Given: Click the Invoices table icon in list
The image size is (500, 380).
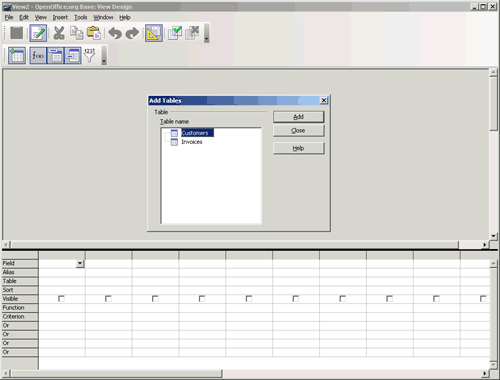Looking at the screenshot, I should [x=174, y=142].
